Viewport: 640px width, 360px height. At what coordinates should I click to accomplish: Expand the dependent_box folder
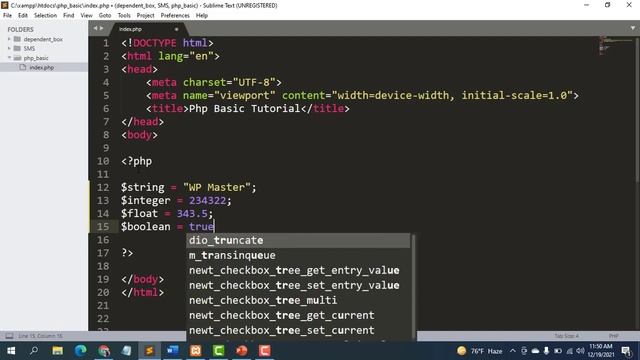[9, 39]
